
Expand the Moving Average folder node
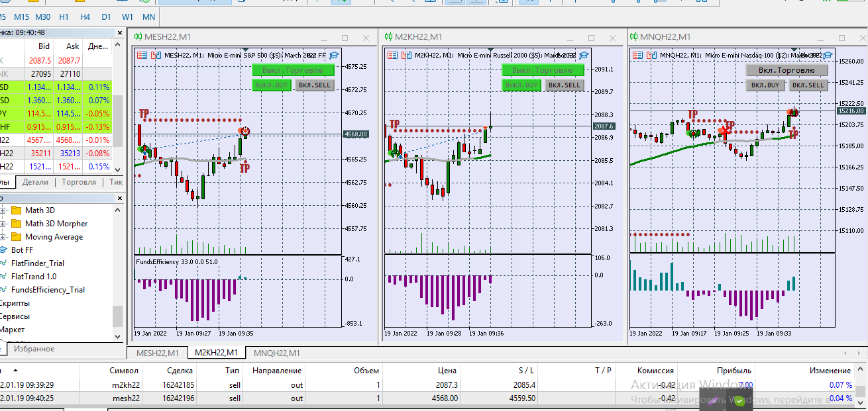click(x=2, y=237)
